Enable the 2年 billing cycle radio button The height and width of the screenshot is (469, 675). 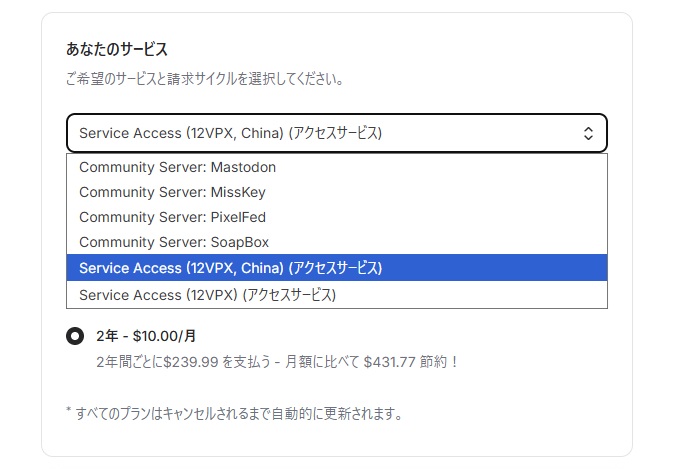[75, 336]
